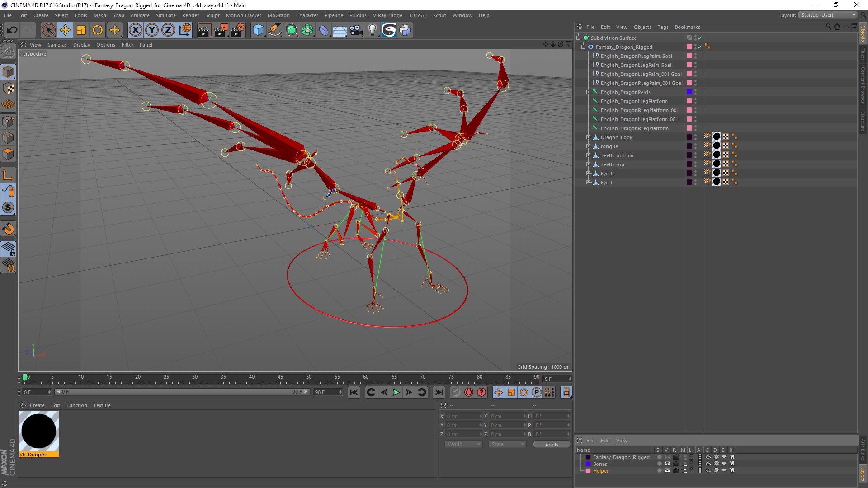Collapse the Fantasy_Dragon_Rigged null
The width and height of the screenshot is (868, 488).
pyautogui.click(x=584, y=47)
